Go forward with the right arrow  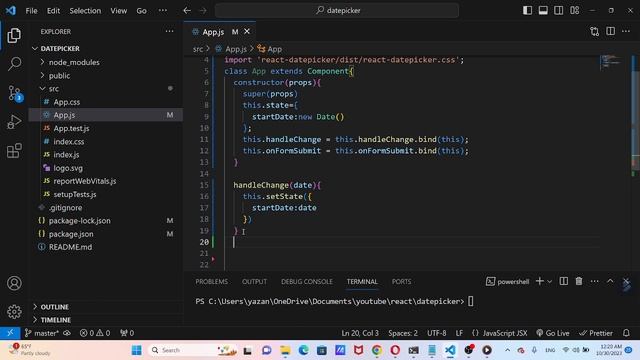coord(203,11)
